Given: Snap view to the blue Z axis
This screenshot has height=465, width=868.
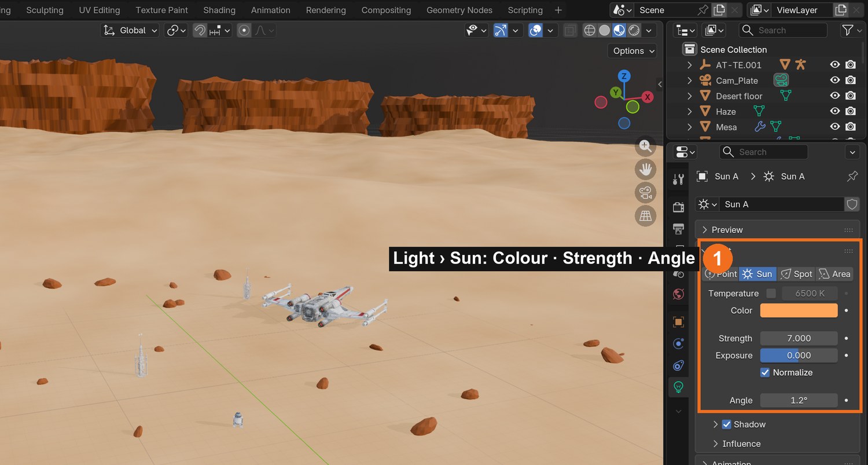Looking at the screenshot, I should click(624, 76).
